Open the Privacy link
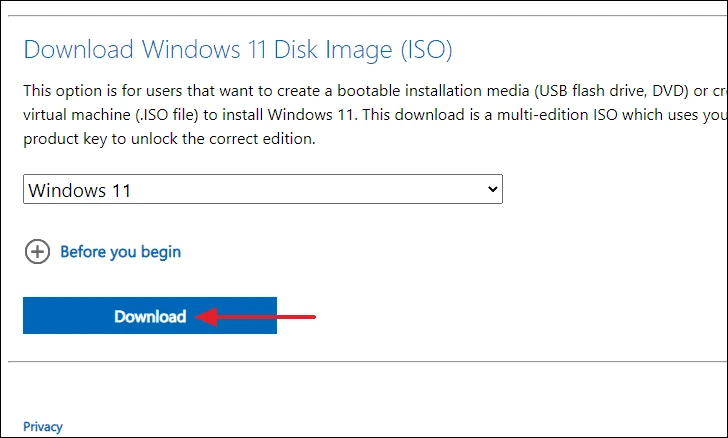The image size is (728, 438). 43,427
